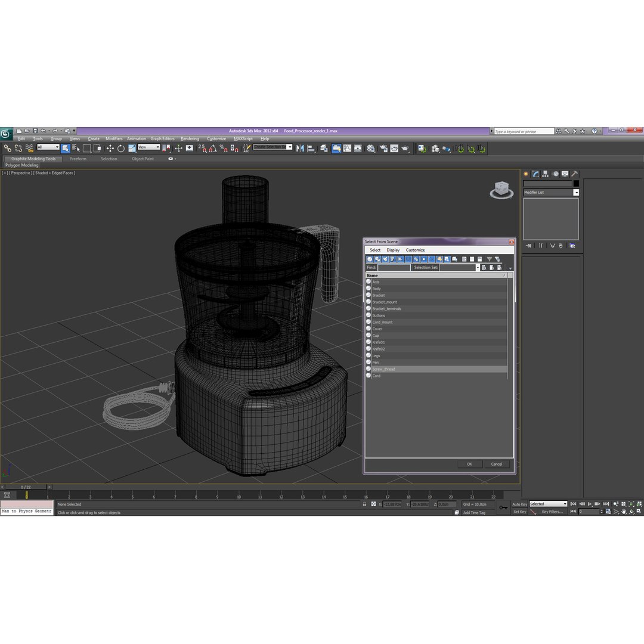
Task: Switch to the Modify command panel
Action: [x=535, y=174]
